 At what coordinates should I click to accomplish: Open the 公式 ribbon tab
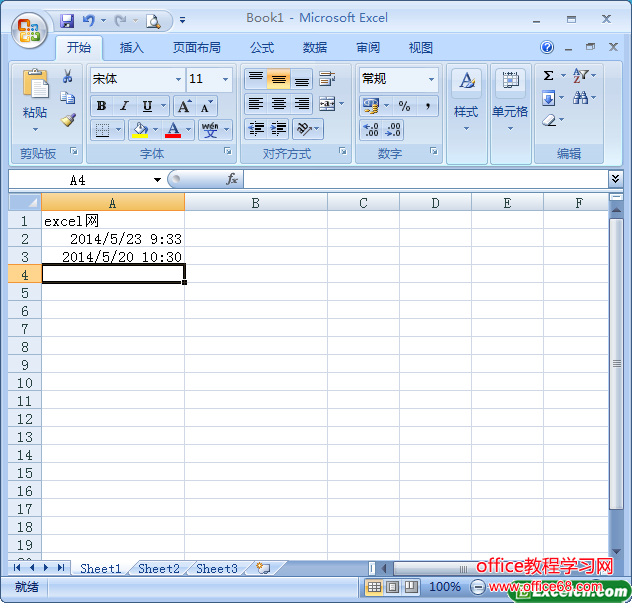point(262,48)
